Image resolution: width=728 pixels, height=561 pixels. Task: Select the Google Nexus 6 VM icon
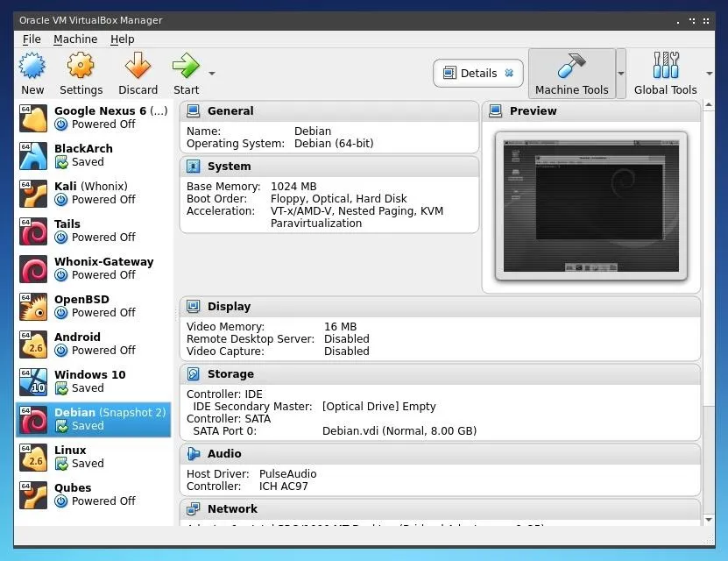(33, 118)
